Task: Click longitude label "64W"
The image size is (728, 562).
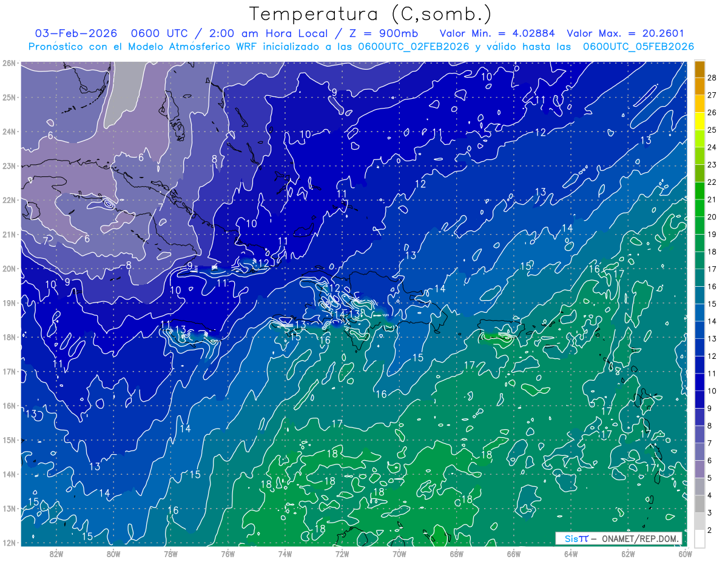Action: [x=570, y=554]
